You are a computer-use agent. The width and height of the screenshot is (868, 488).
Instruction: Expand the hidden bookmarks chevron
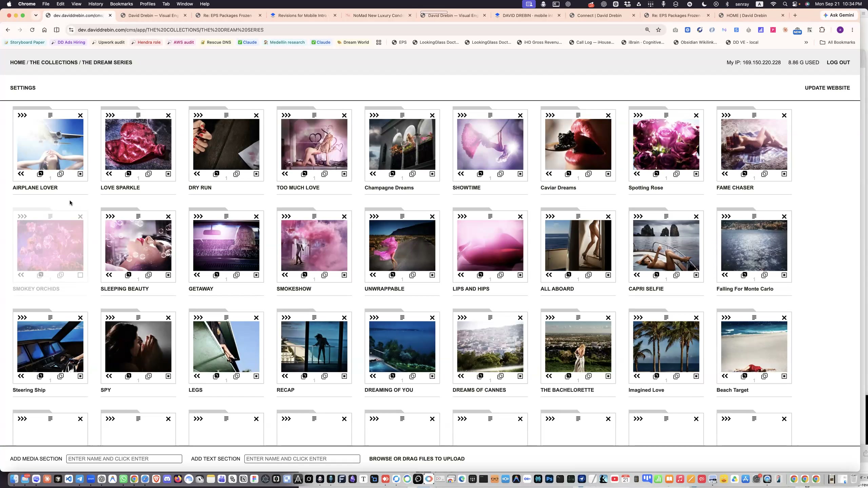coord(806,42)
